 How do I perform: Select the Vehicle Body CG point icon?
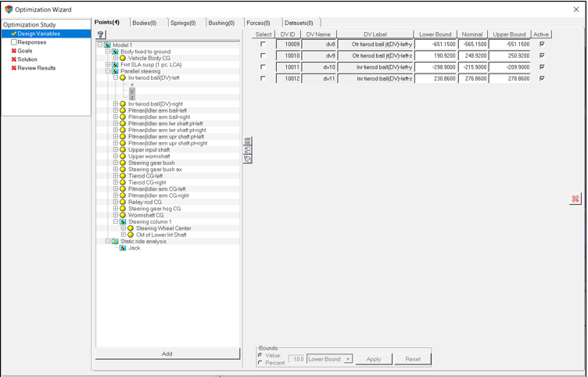[123, 58]
